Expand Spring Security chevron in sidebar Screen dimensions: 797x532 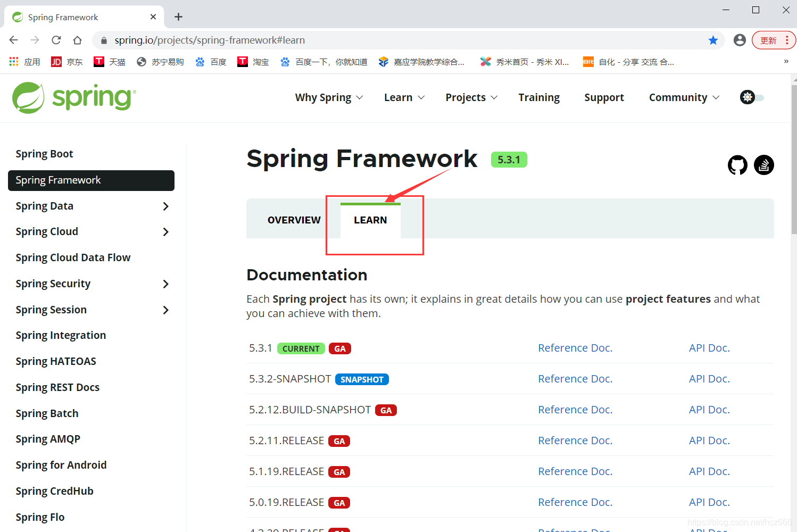pos(165,284)
